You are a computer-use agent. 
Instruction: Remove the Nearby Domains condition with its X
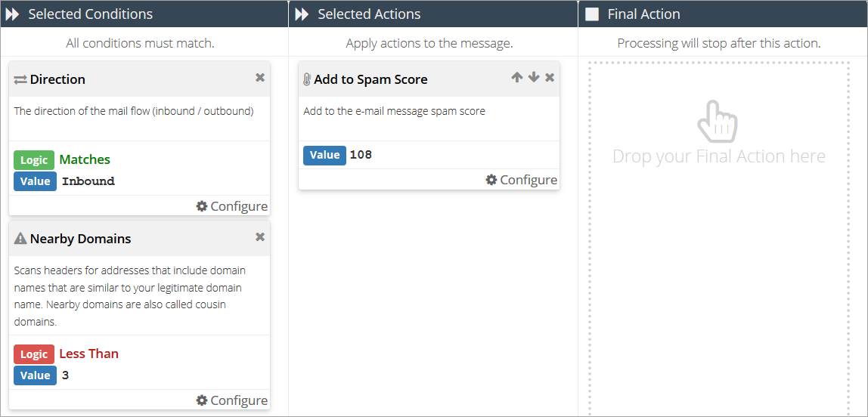pos(260,237)
